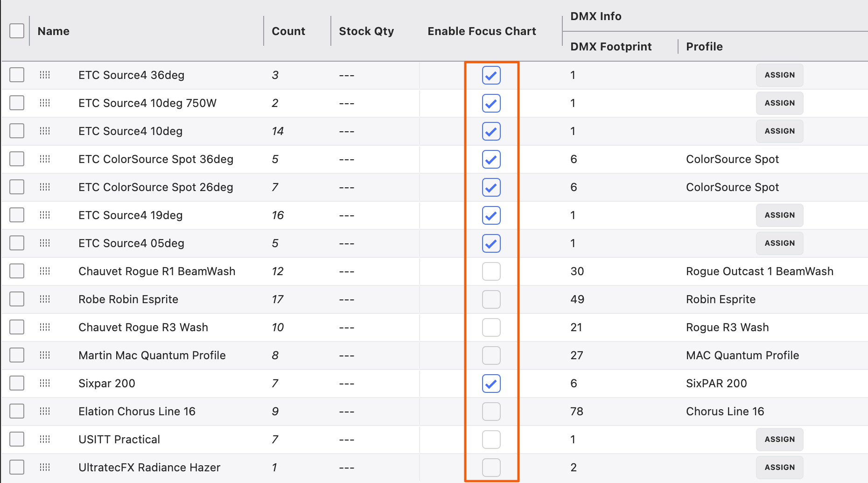868x483 pixels.
Task: Disable focus chart for ETC Source4 36deg
Action: click(491, 75)
